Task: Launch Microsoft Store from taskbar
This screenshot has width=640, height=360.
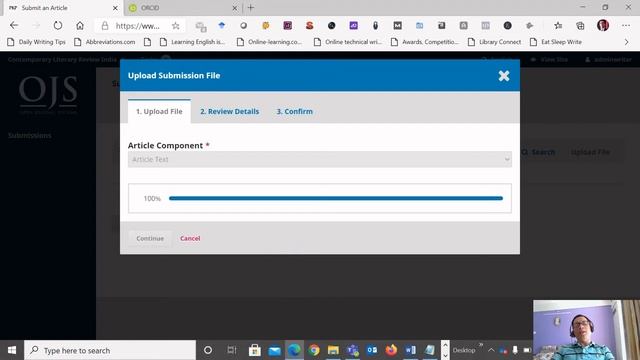Action: 255,350
